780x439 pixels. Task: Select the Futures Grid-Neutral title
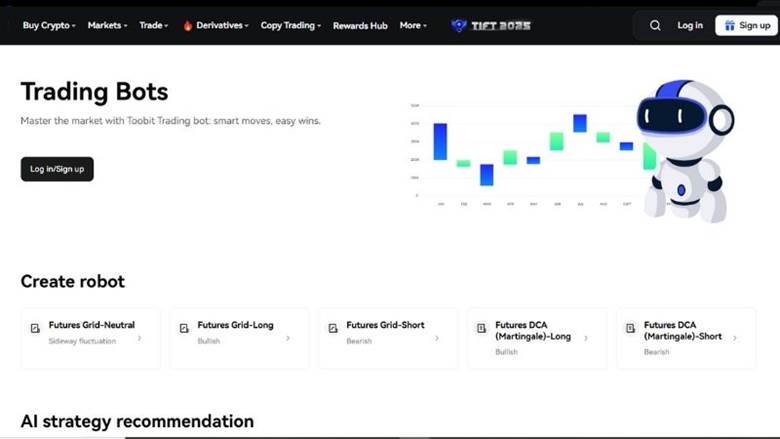pyautogui.click(x=92, y=325)
